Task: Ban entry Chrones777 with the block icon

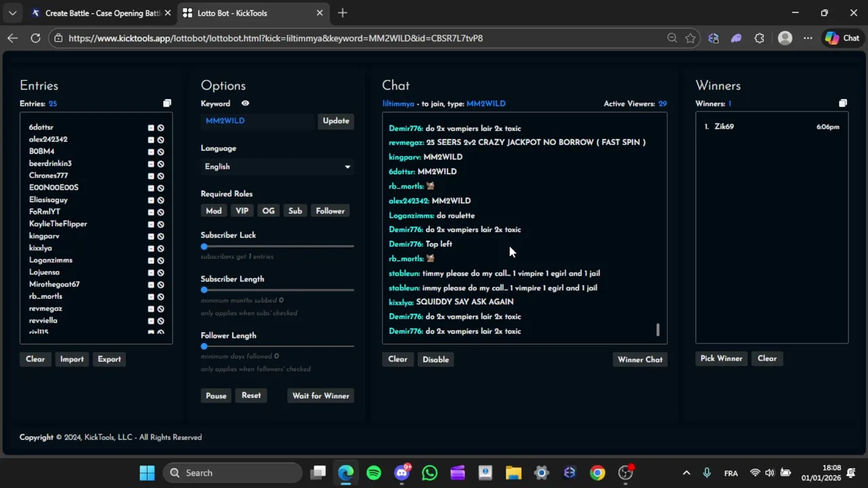Action: coord(161,176)
